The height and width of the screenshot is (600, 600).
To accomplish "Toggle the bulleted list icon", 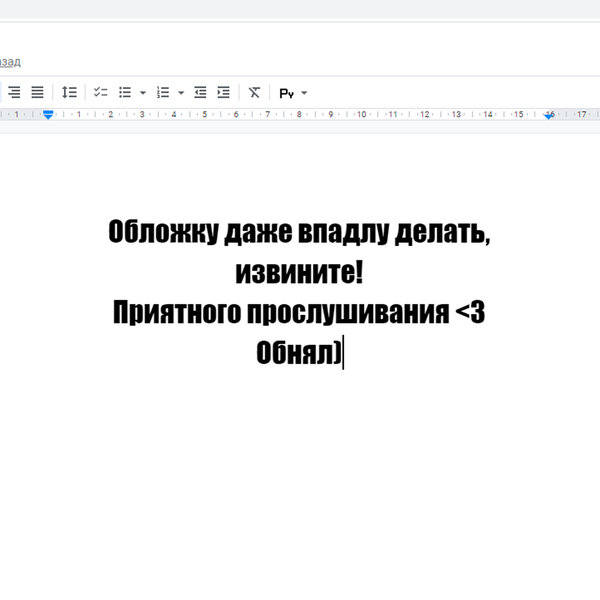I will point(125,92).
